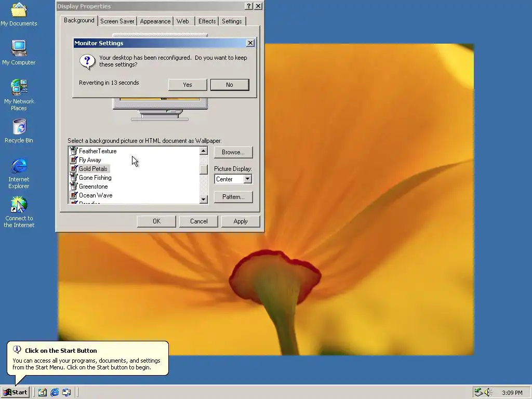Viewport: 532px width, 399px height.
Task: Click the Ocean Wave wallpaper icon
Action: 74,195
